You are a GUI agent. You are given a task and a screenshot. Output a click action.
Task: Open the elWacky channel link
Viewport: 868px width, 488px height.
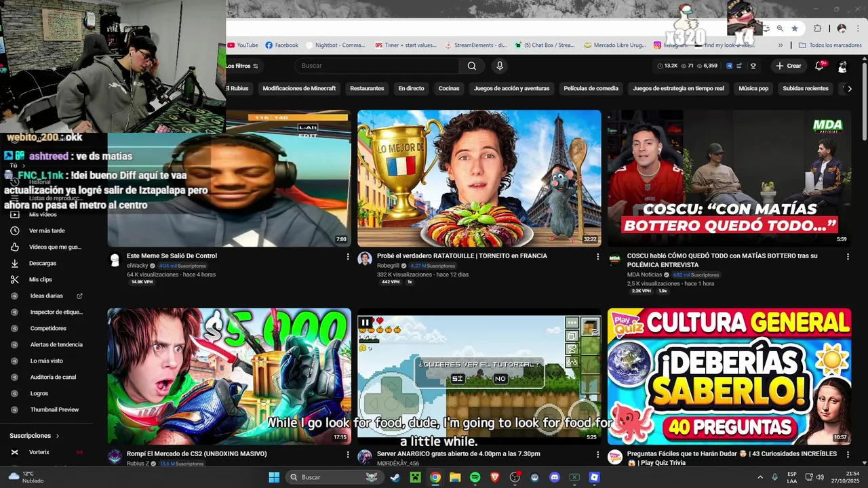coord(137,266)
